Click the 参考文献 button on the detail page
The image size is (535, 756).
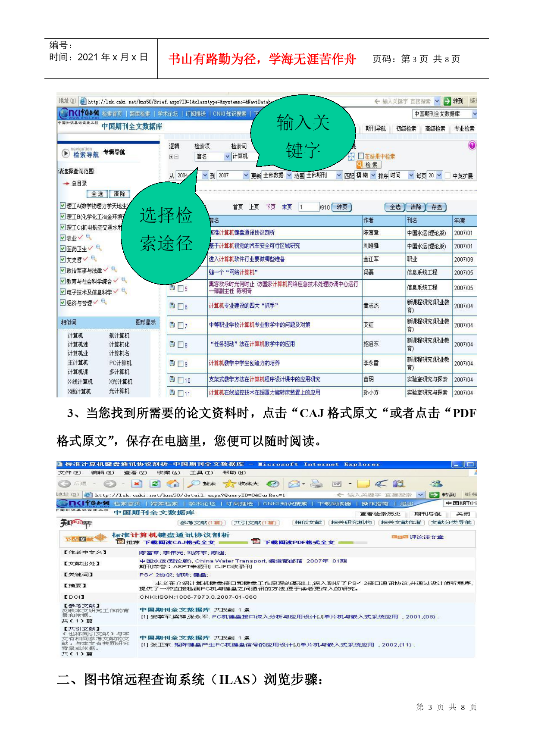click(202, 522)
